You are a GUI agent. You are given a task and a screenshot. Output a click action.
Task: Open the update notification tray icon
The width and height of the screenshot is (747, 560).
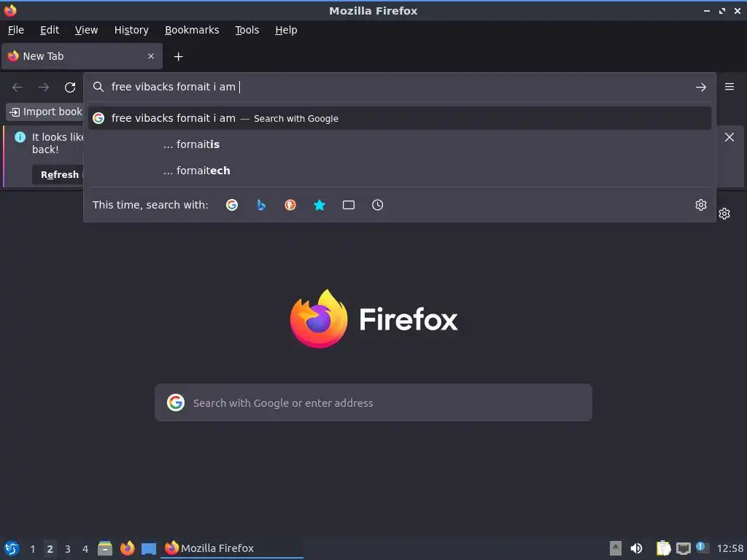tap(702, 547)
